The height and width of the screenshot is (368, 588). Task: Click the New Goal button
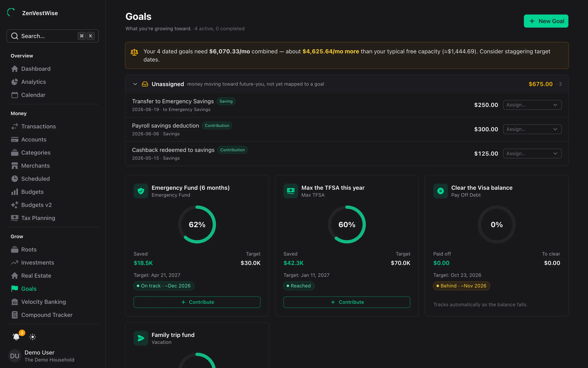[x=546, y=21]
